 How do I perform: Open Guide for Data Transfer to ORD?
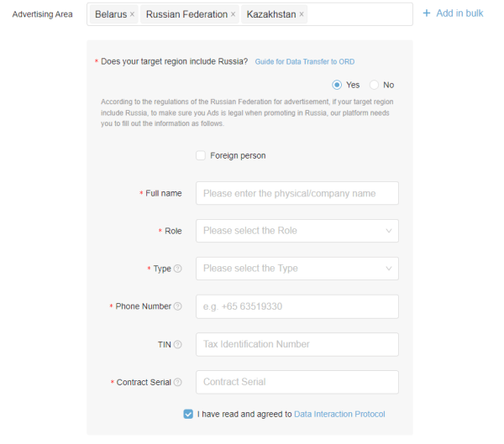click(304, 62)
